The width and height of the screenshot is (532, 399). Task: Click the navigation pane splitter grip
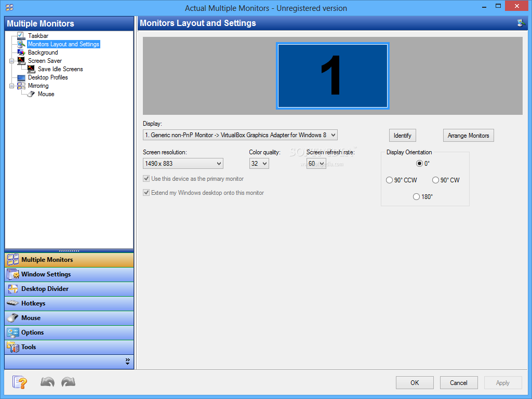tap(69, 251)
